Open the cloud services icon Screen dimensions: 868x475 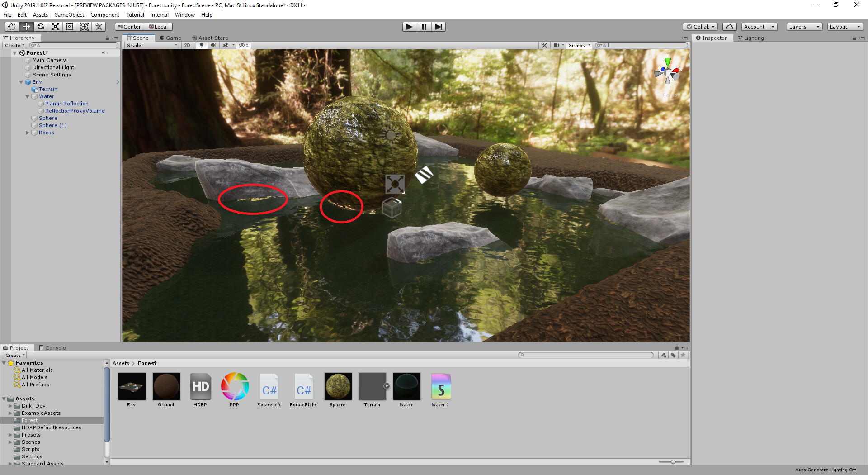coord(730,27)
